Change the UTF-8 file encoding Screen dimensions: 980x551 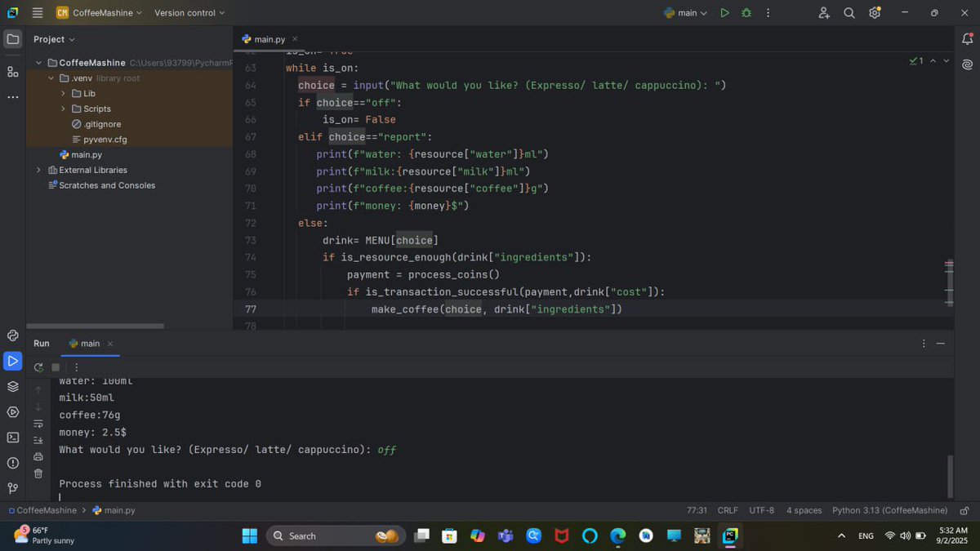[762, 510]
